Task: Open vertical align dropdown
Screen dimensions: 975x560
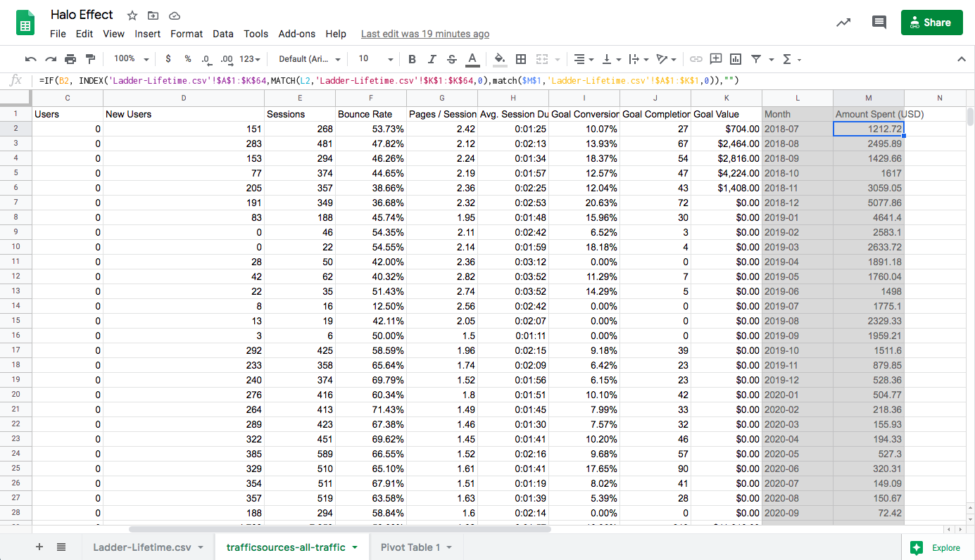Action: click(612, 59)
